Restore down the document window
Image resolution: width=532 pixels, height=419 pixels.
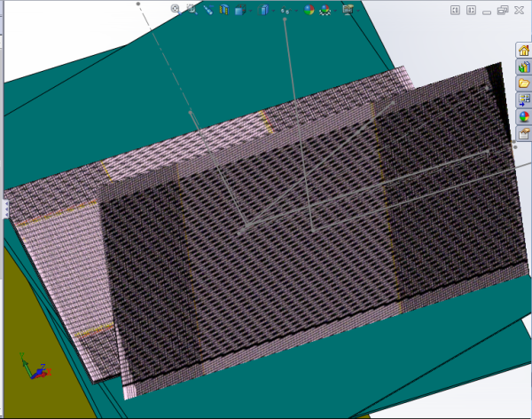click(x=503, y=10)
